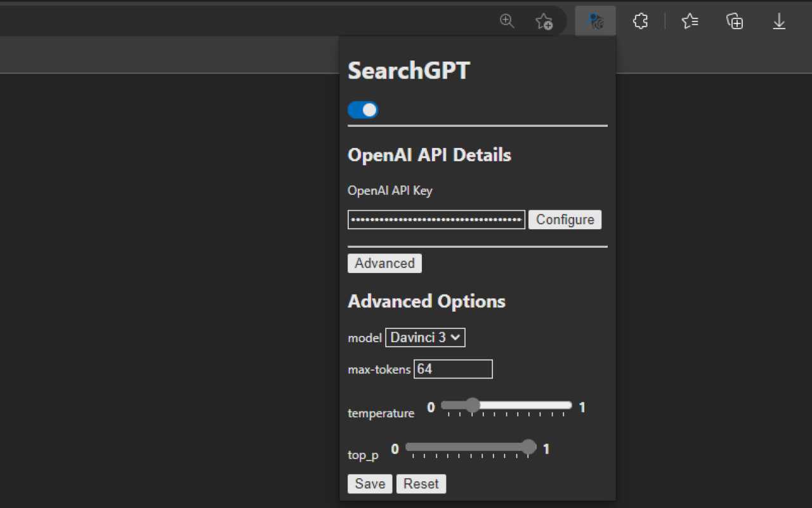Screen dimensions: 812x508
Task: Open the Favorites list icon
Action: point(690,22)
